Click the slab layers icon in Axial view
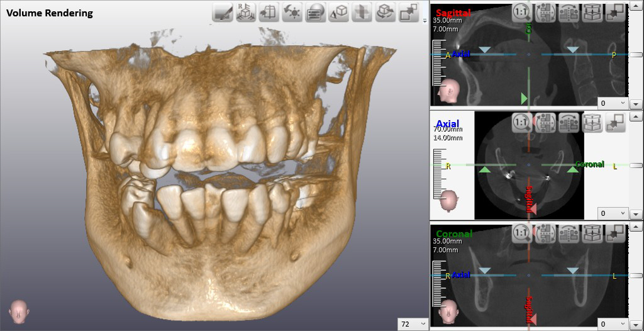This screenshot has height=331, width=644. 591,122
